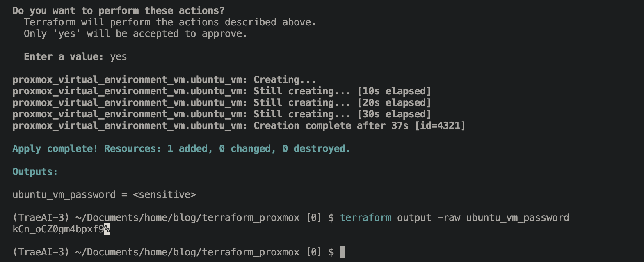
Task: Click the '-raw' flag in the command
Action: [448, 218]
